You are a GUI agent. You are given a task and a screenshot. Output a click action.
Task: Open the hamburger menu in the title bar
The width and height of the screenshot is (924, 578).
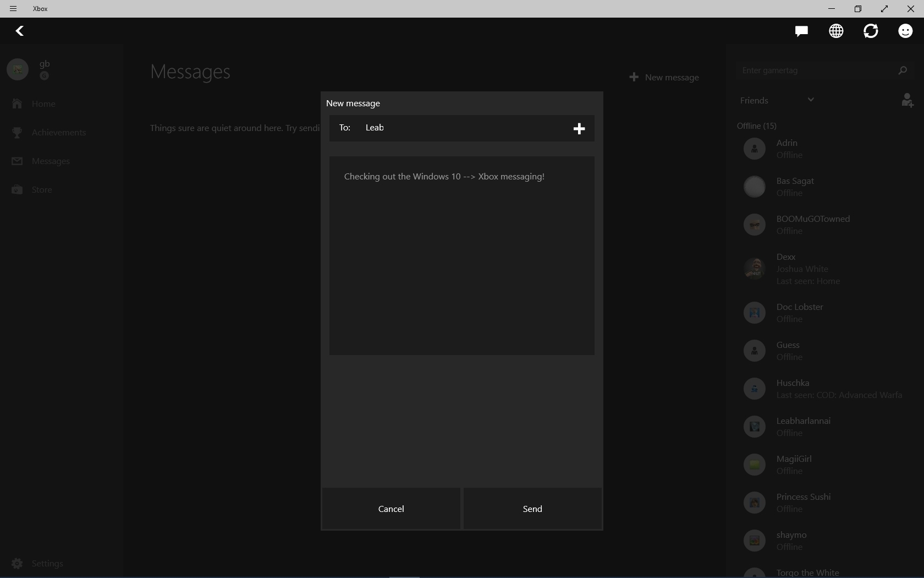(13, 9)
